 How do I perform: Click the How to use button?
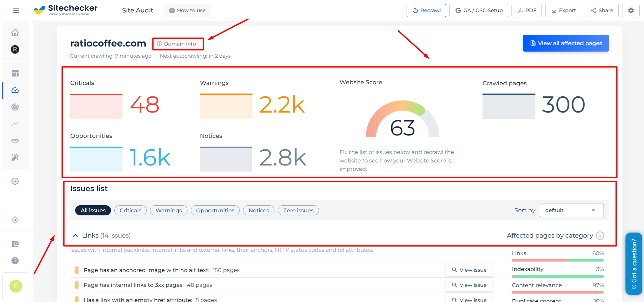point(187,10)
